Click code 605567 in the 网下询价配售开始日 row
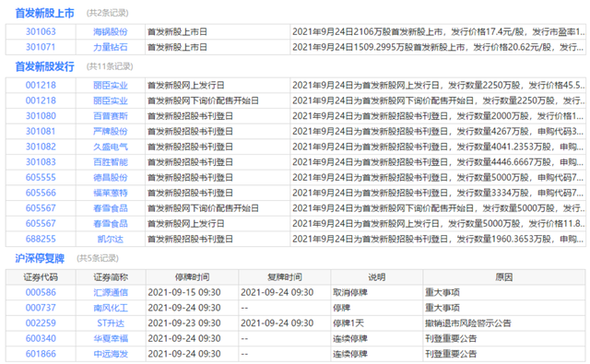590x364 pixels. (x=41, y=208)
